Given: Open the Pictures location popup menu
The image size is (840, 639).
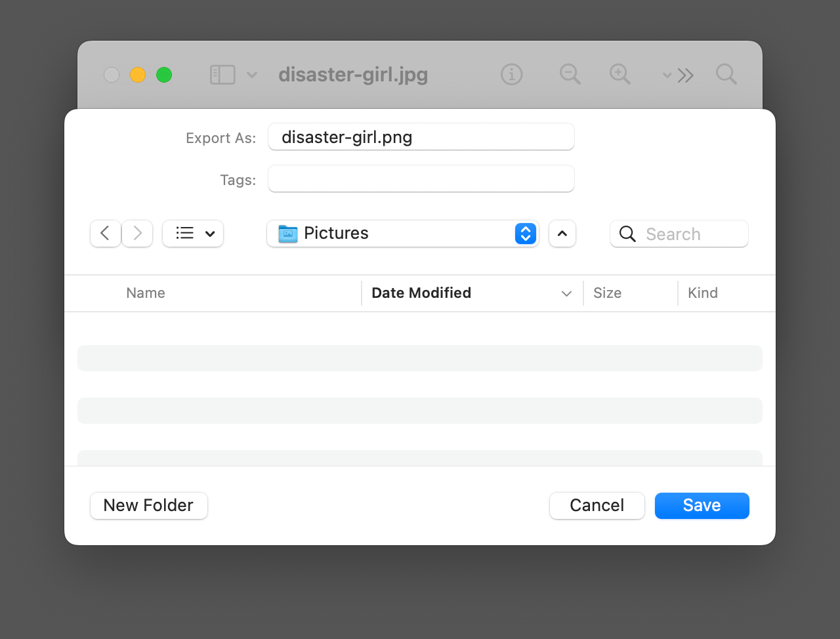Looking at the screenshot, I should pyautogui.click(x=402, y=234).
